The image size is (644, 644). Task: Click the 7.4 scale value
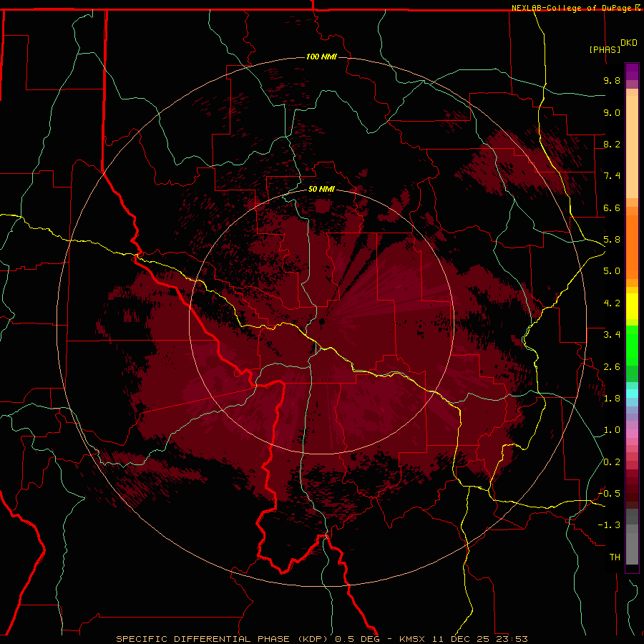[612, 176]
